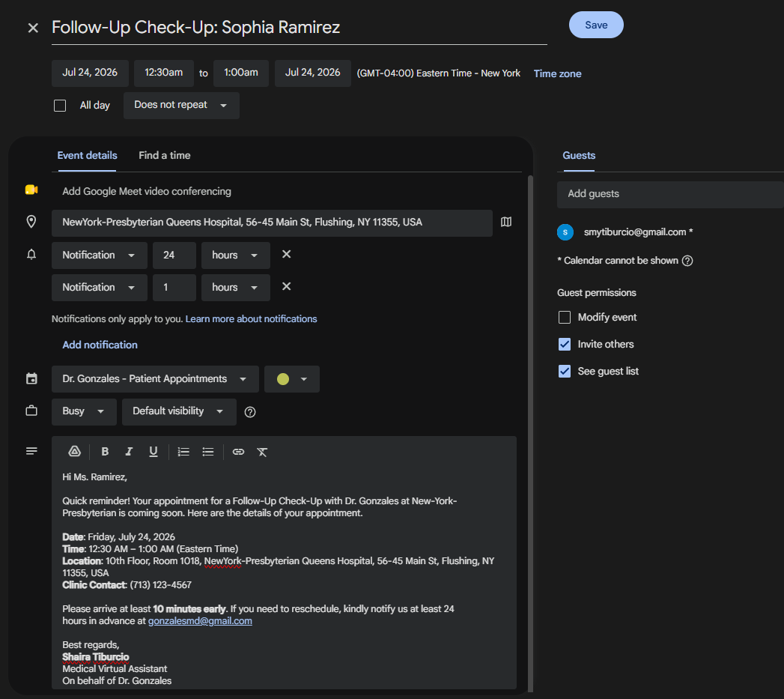Apply italic formatting in description
The height and width of the screenshot is (699, 784).
tap(129, 451)
